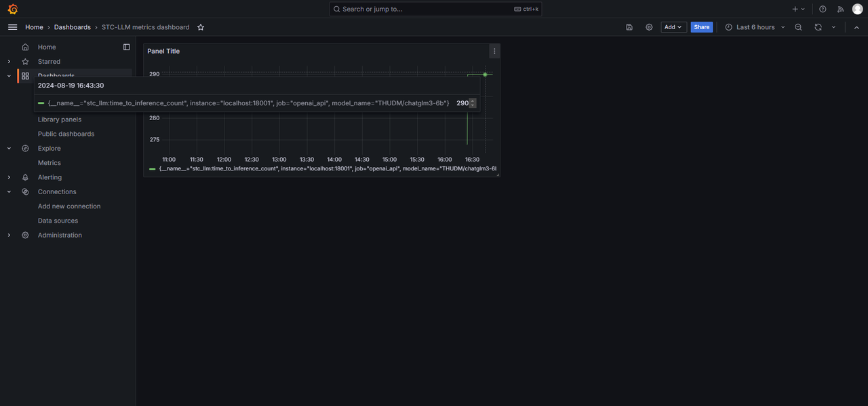
Task: Open Data sources in the sidebar
Action: [58, 221]
